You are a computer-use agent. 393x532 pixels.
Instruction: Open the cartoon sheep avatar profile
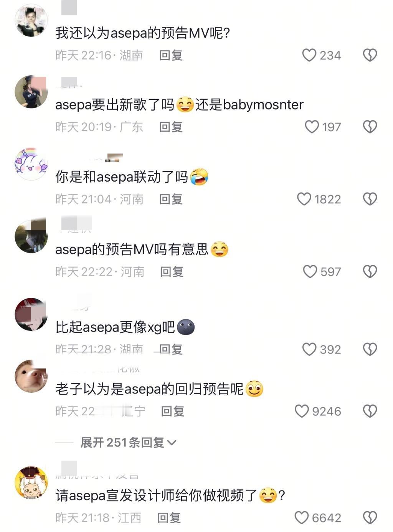pyautogui.click(x=31, y=482)
